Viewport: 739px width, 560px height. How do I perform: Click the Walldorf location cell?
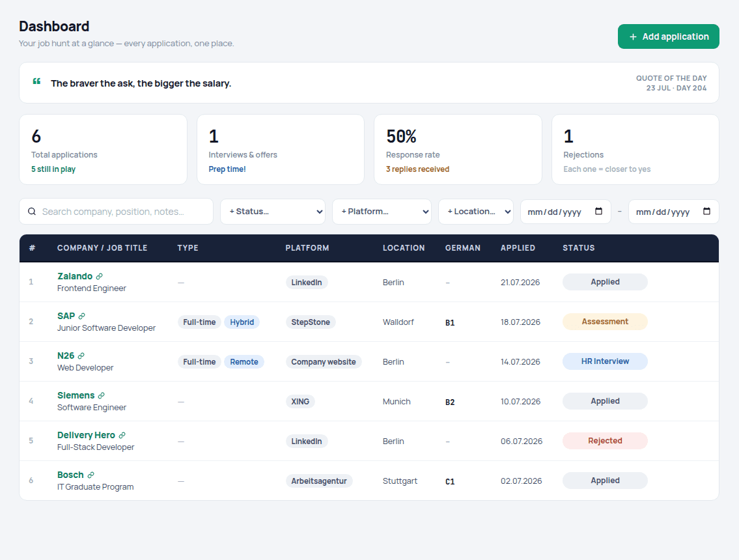398,322
